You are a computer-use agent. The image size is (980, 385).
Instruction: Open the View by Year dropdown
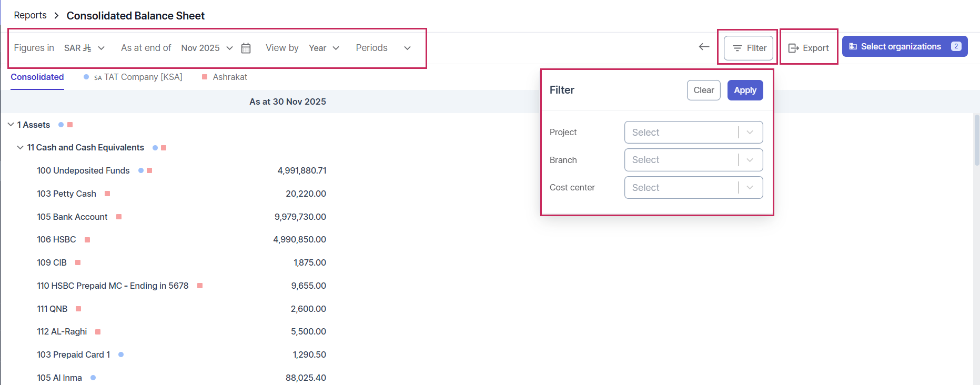324,48
